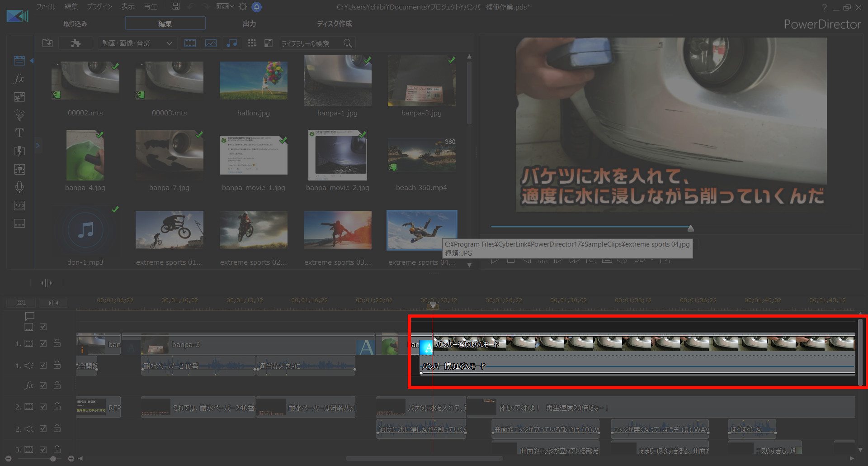This screenshot has width=868, height=466.
Task: Save the project with the floppy icon
Action: point(175,6)
